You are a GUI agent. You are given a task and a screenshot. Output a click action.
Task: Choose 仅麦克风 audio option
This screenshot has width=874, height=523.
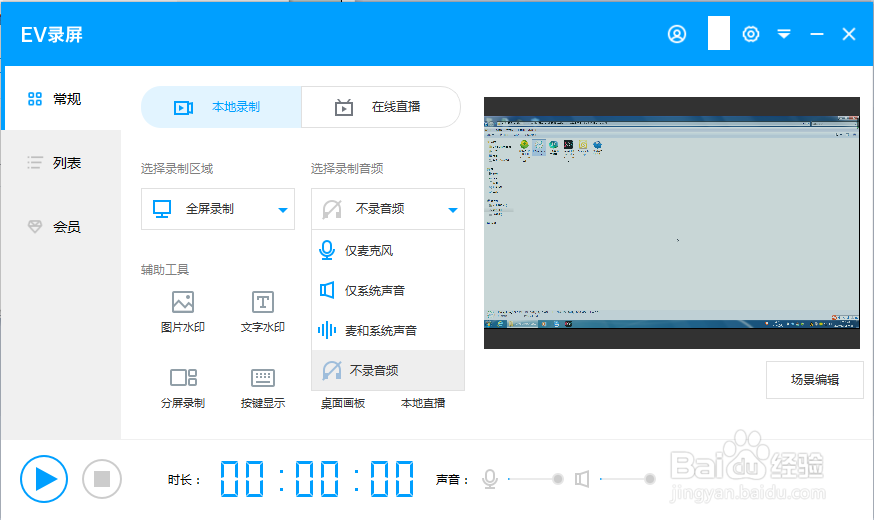coord(388,250)
